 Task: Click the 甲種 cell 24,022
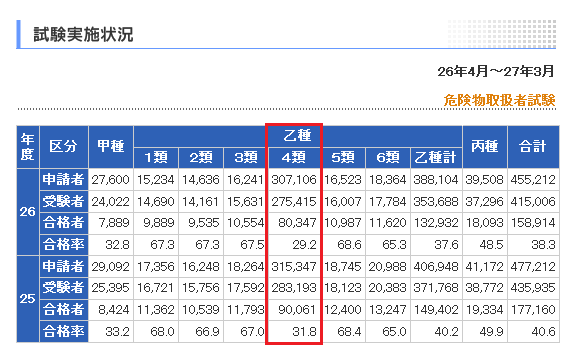(x=111, y=202)
